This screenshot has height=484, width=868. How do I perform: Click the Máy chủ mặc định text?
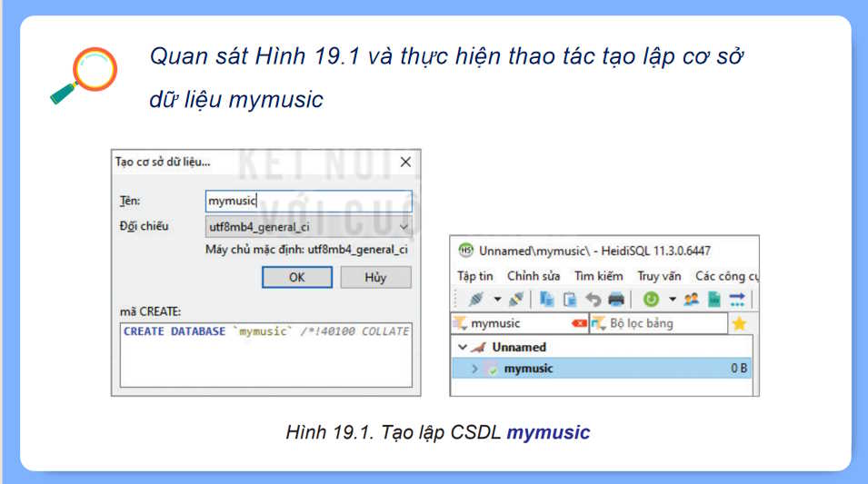(306, 250)
